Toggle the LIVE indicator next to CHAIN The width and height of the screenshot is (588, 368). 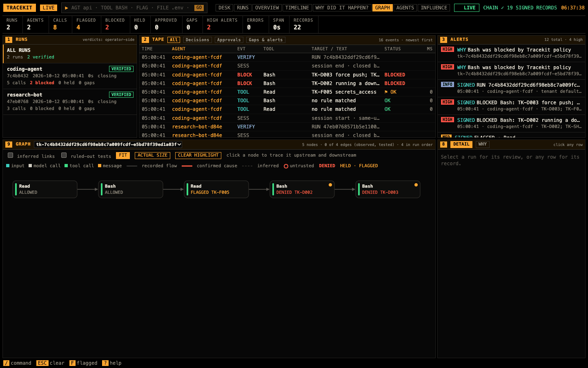467,8
